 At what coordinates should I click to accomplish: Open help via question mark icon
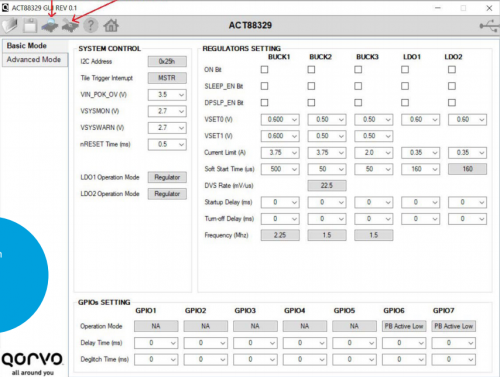[x=91, y=26]
